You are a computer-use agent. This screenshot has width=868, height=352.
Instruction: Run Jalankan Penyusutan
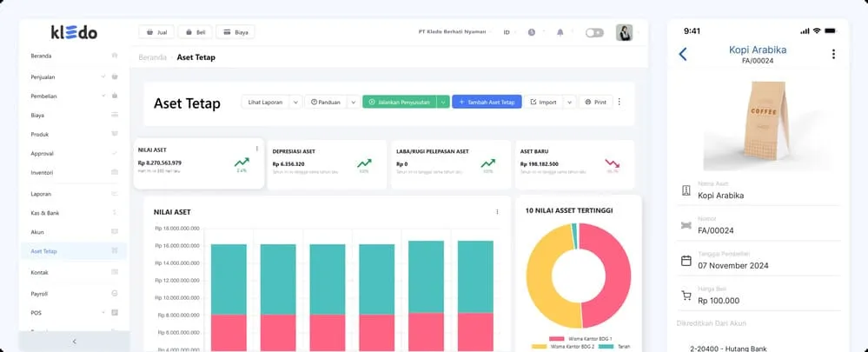pos(399,102)
